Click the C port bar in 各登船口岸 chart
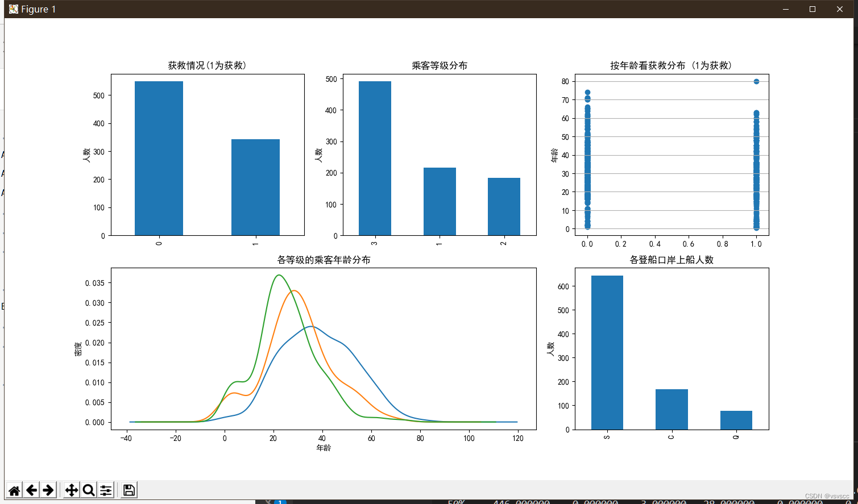The image size is (858, 504). coord(672,410)
